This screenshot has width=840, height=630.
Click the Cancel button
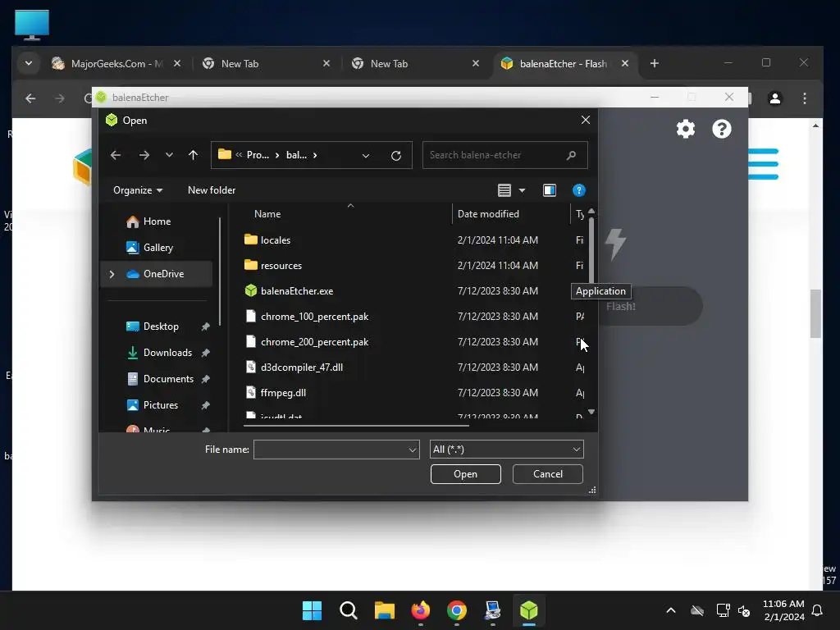547,474
